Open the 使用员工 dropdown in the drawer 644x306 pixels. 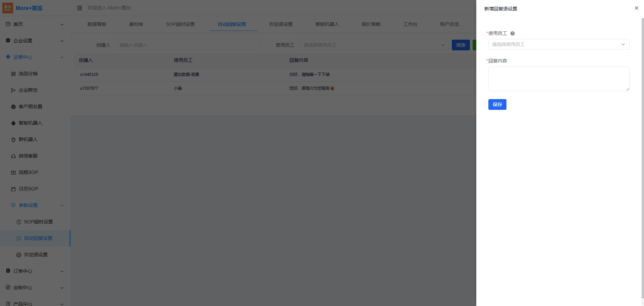(x=558, y=44)
